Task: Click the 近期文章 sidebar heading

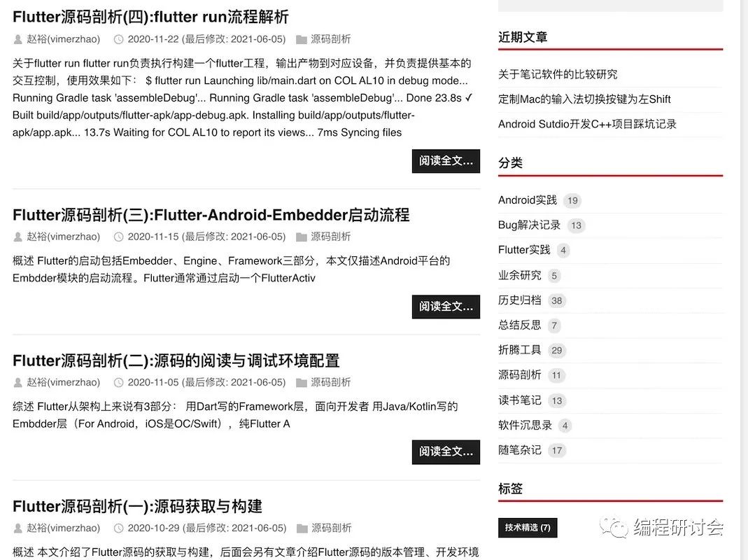Action: tap(523, 37)
